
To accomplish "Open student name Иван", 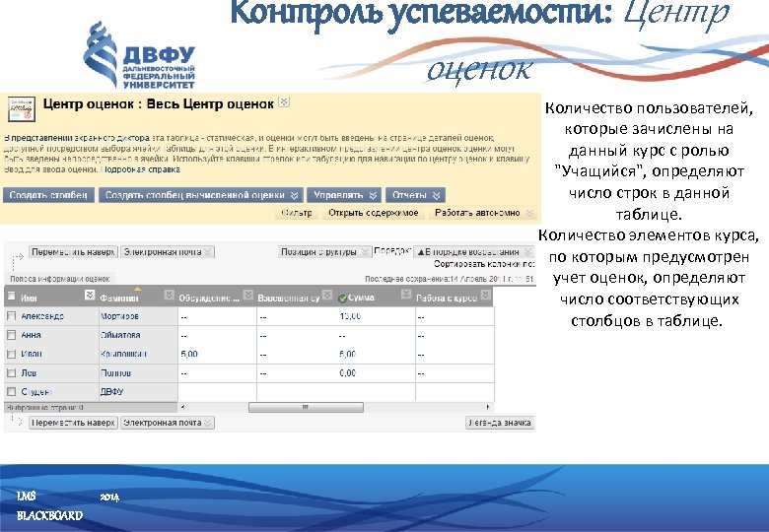I will [32, 354].
